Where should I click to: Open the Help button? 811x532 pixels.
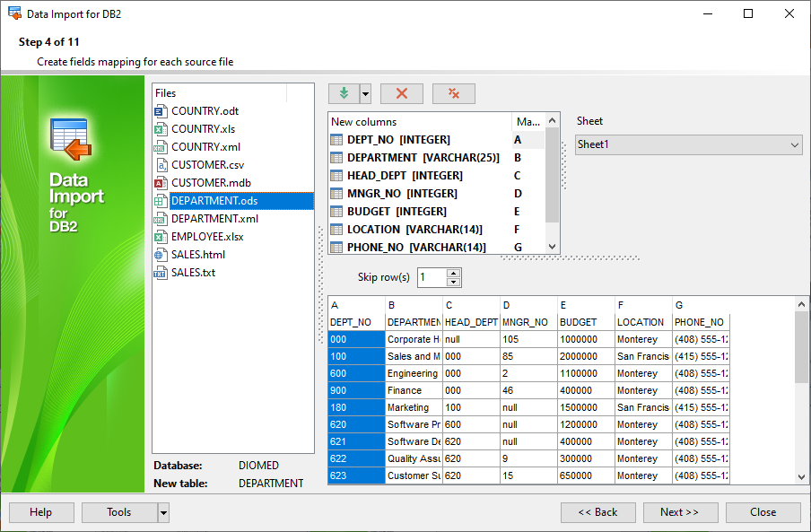(40, 512)
